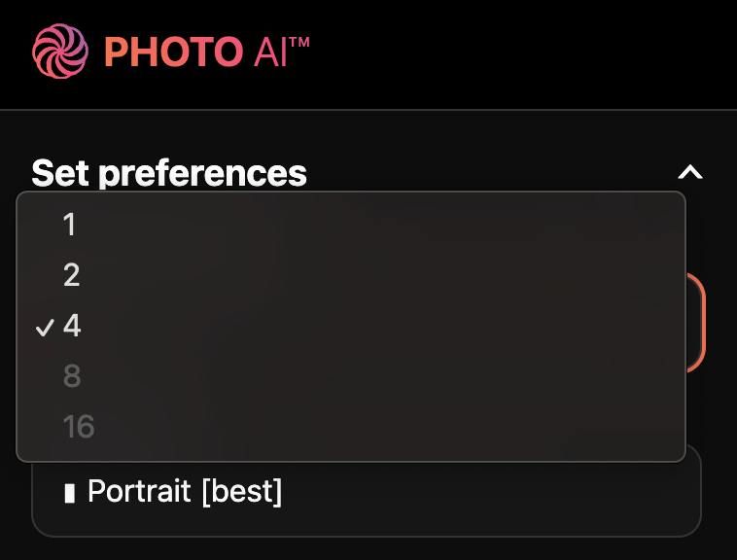Click the Set preferences heading text
737x560 pixels.
[169, 173]
